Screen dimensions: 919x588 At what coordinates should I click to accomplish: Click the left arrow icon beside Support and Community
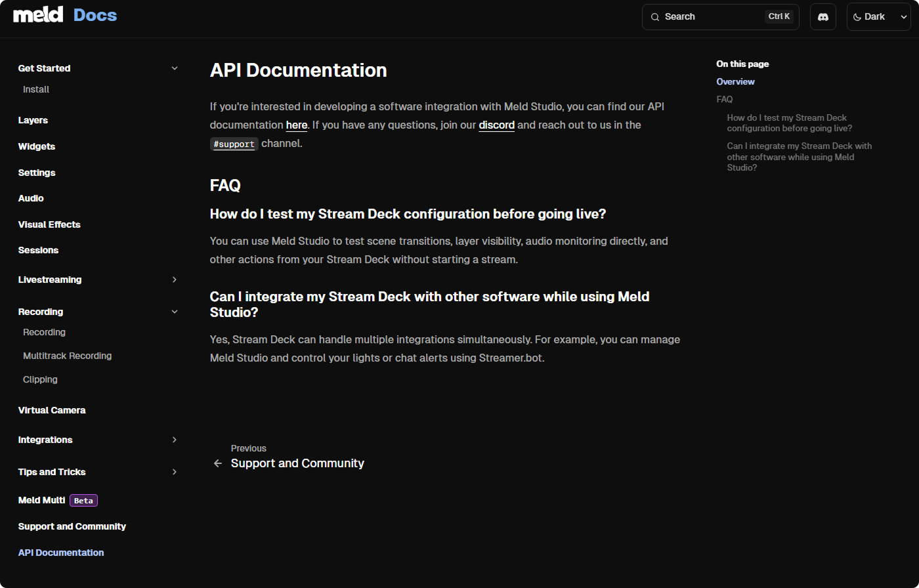pos(218,463)
